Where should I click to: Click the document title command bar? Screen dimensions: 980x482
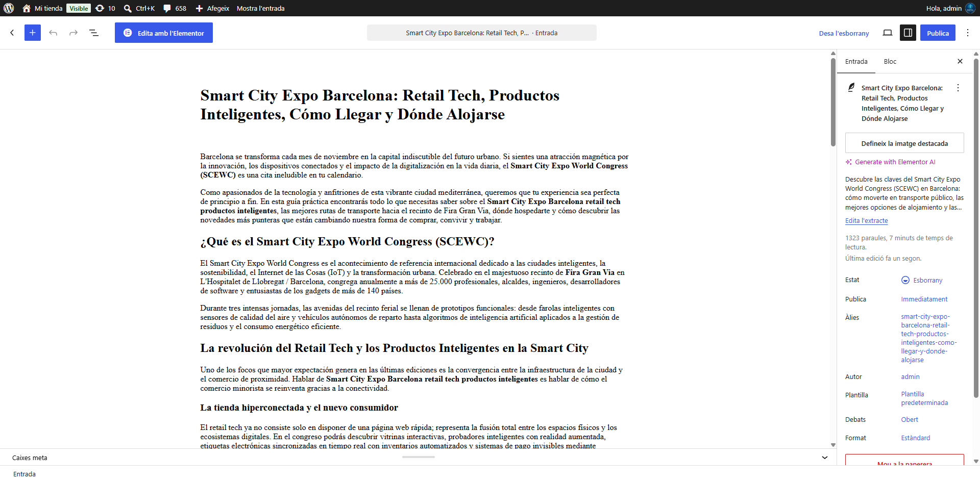click(482, 33)
